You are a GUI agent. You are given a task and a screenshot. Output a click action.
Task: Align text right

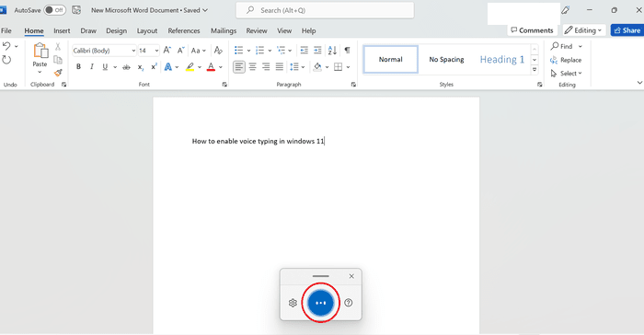pyautogui.click(x=266, y=66)
